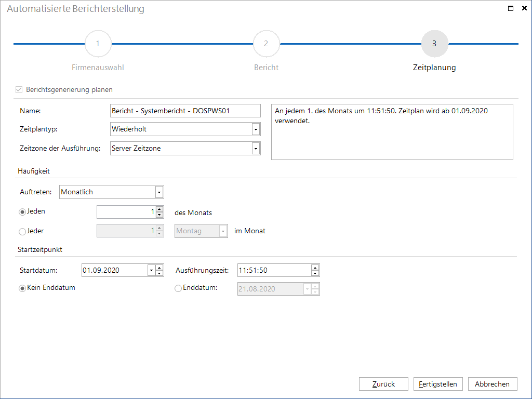Decrease Ausführungszeit with down spinner arrow
The image size is (532, 399).
click(315, 273)
